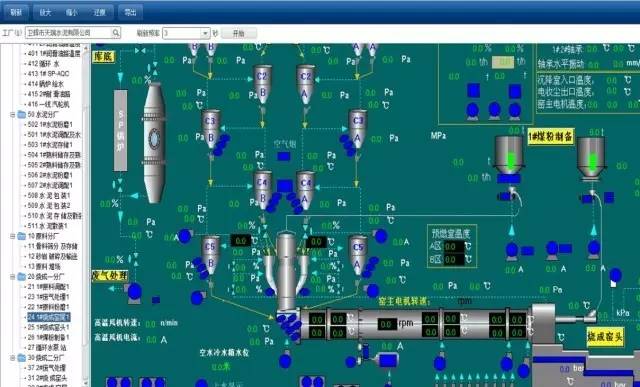Collapse the 10 原料分厂 tree node
Viewport: 640px width, 387px height.
pos(13,236)
